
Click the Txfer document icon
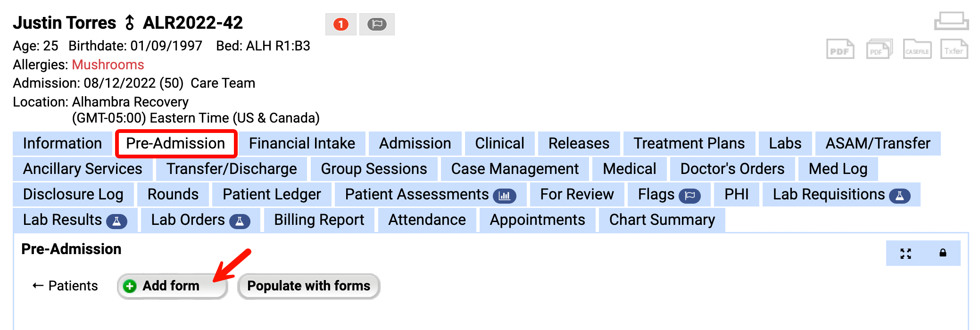954,49
